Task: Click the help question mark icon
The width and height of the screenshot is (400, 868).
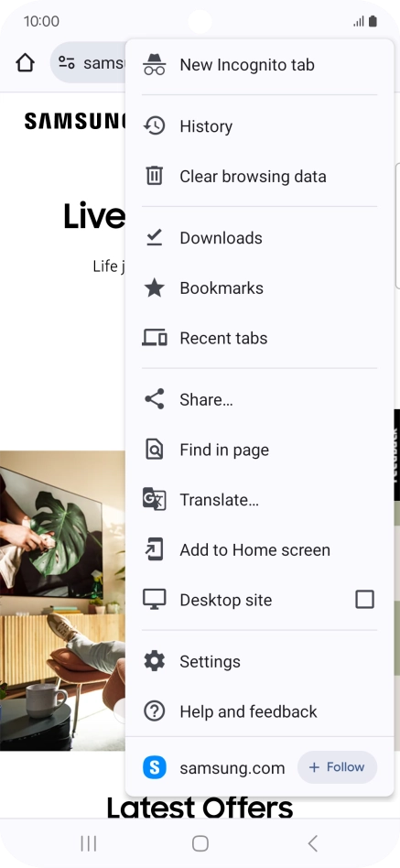Action: pyautogui.click(x=155, y=711)
